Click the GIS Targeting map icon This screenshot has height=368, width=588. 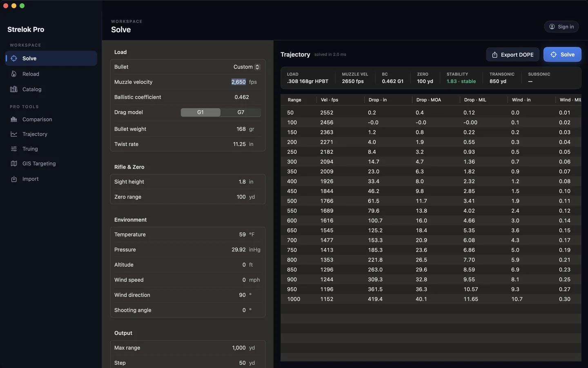[x=14, y=164]
